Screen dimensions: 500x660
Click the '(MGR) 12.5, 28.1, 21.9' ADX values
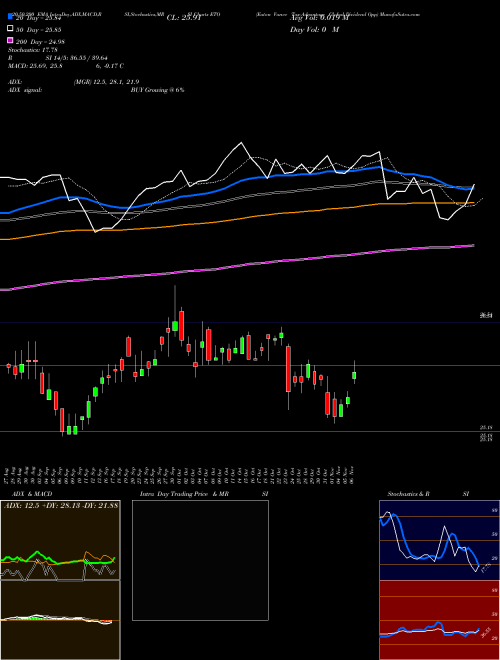pos(106,82)
